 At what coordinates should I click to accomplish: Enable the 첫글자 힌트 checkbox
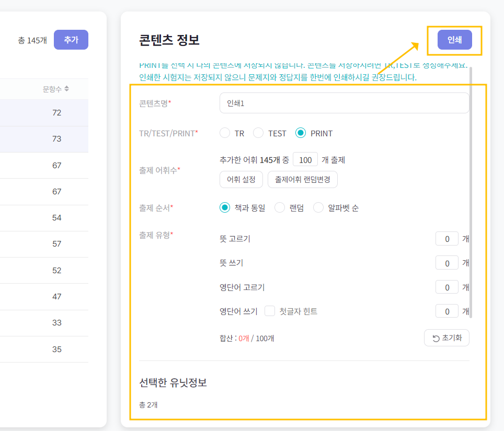[x=270, y=311]
